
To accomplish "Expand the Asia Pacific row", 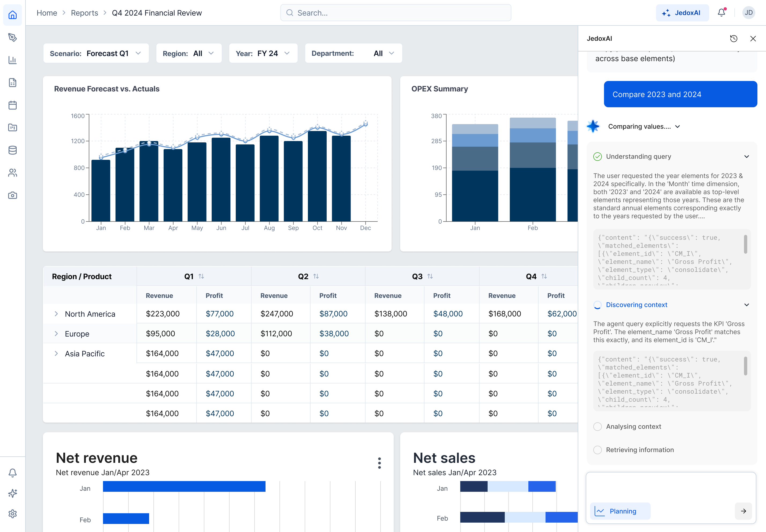I will click(56, 353).
